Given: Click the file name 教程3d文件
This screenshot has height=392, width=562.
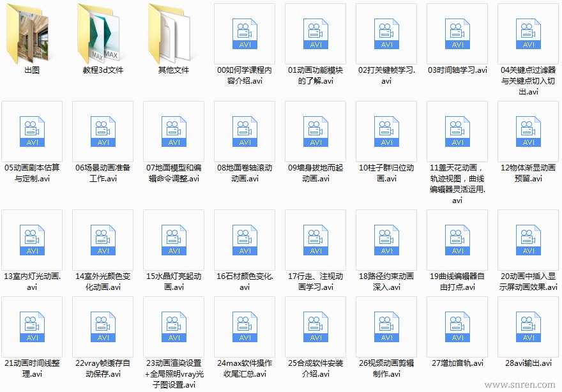Looking at the screenshot, I should tap(103, 70).
